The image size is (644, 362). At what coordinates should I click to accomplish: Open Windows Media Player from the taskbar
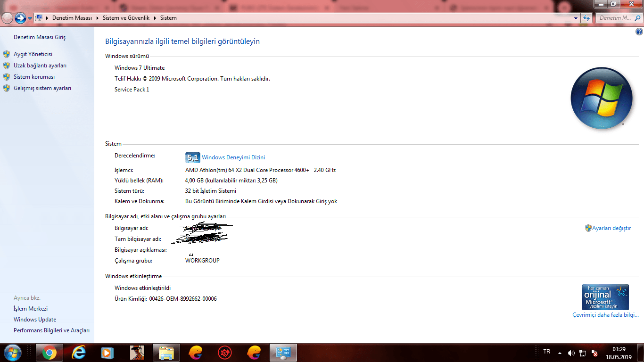[107, 353]
